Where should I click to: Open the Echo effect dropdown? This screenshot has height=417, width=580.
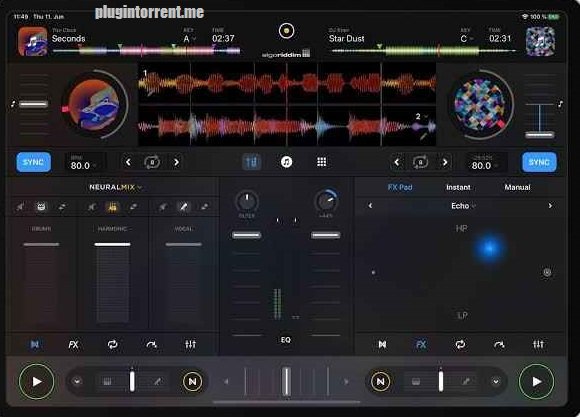[x=463, y=206]
